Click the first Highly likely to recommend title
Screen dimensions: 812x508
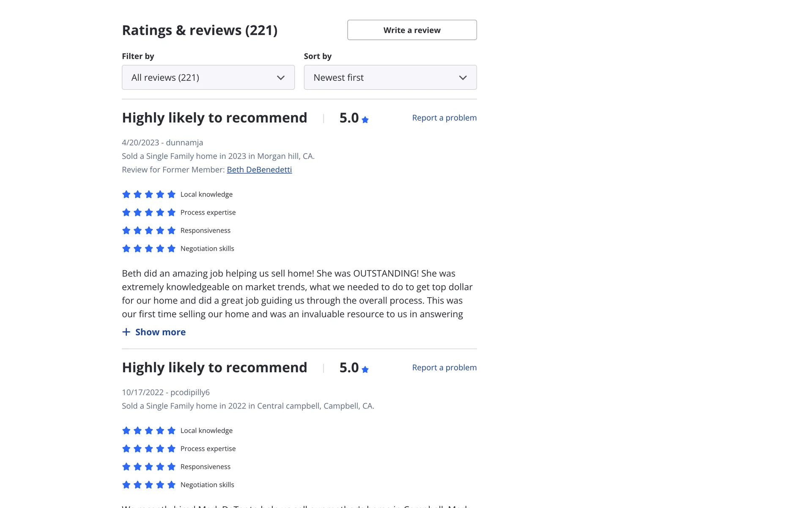pos(214,118)
